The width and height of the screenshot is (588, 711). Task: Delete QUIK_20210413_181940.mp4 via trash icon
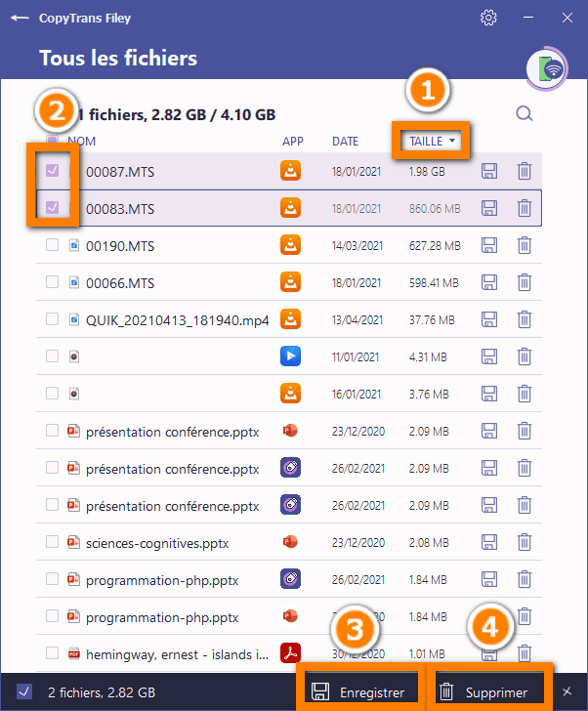(525, 319)
